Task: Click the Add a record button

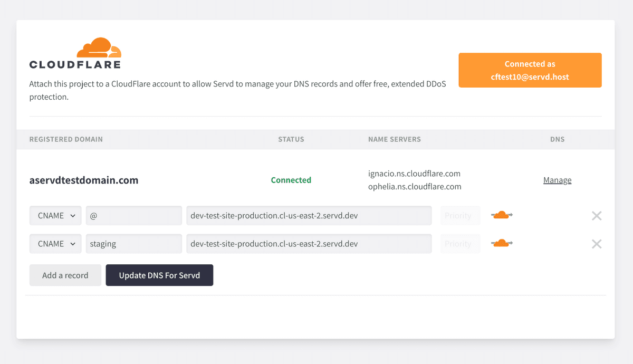Action: (x=65, y=275)
